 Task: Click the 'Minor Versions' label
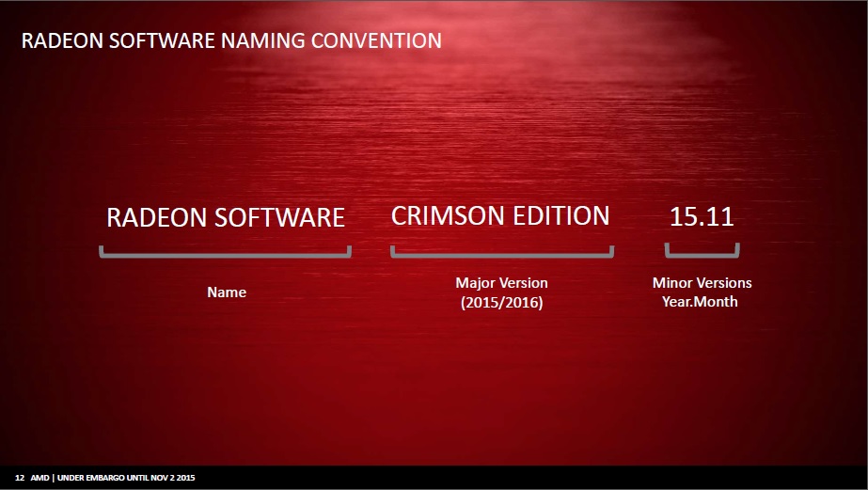point(702,283)
